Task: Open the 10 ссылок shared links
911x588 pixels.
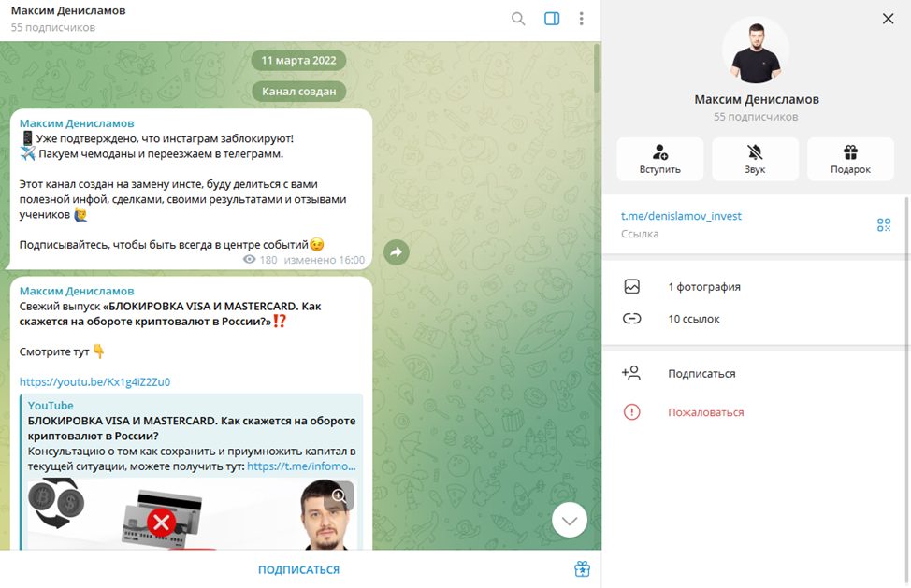Action: [693, 319]
